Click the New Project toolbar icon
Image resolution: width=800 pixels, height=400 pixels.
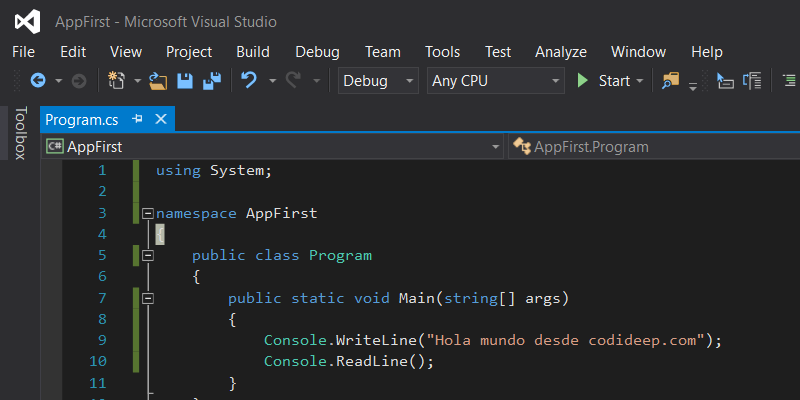click(x=116, y=81)
